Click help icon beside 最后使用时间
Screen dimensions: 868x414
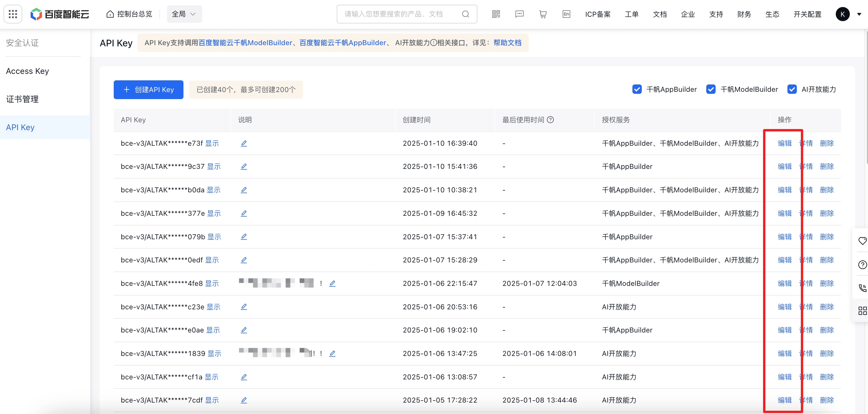pos(550,120)
